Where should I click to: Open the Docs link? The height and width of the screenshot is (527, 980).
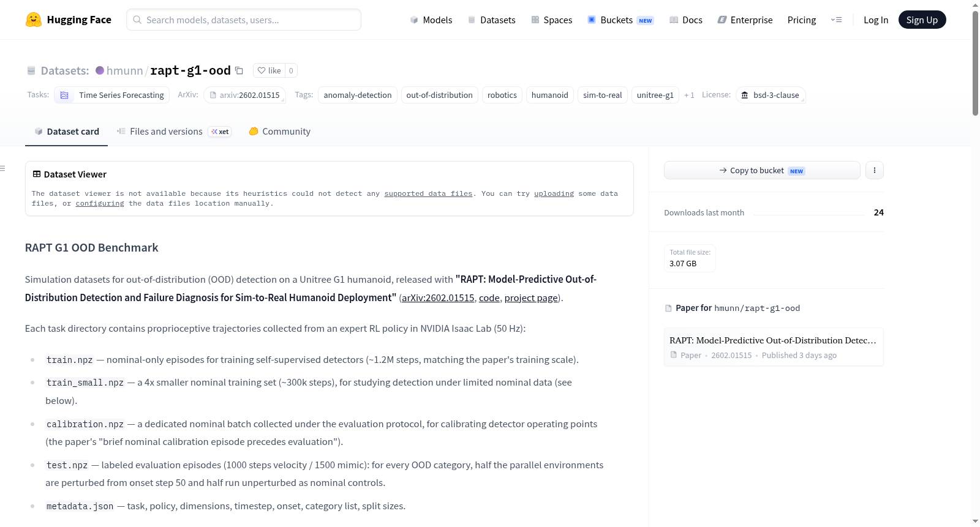pyautogui.click(x=686, y=20)
